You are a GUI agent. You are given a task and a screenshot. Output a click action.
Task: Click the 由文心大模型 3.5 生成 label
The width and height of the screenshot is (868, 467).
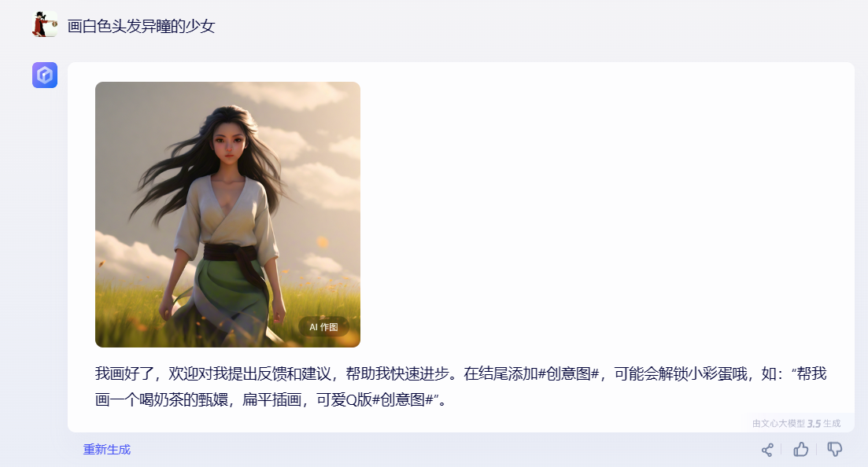[796, 423]
